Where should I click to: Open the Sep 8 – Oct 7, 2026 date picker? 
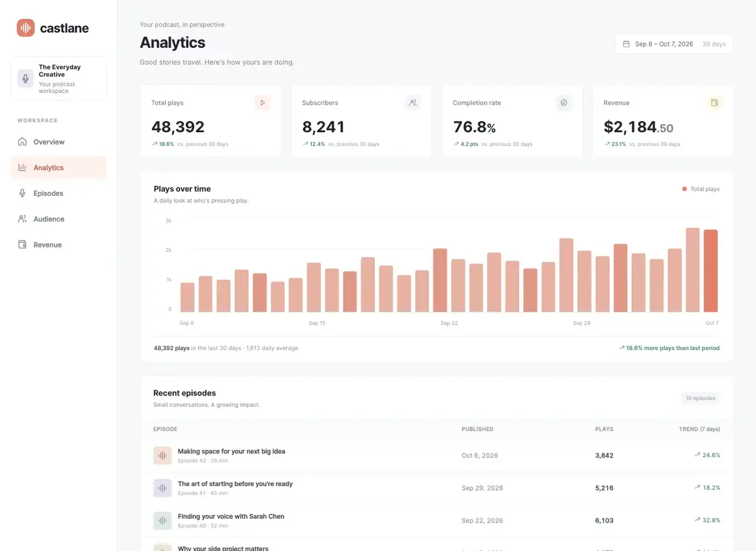click(x=673, y=44)
